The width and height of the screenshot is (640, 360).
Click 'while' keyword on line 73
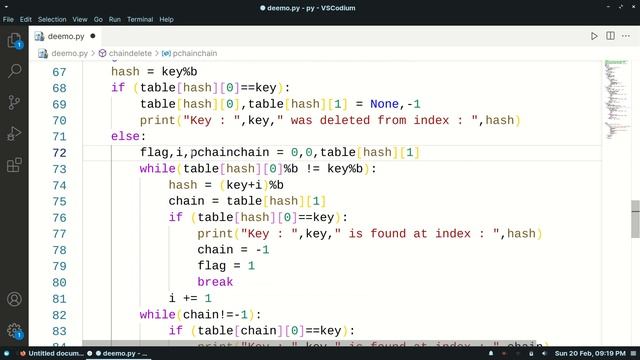(x=157, y=169)
